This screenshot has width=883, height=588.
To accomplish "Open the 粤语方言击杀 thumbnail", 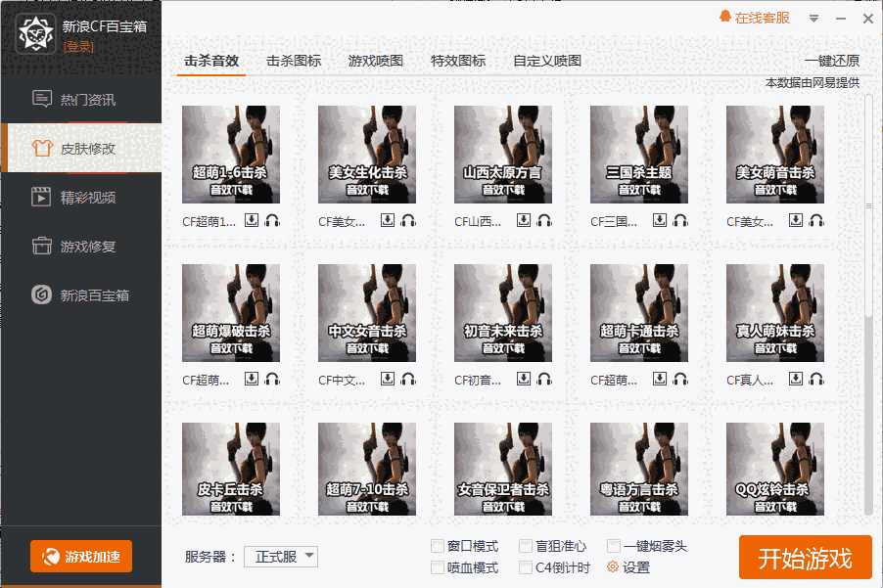I will coord(639,470).
